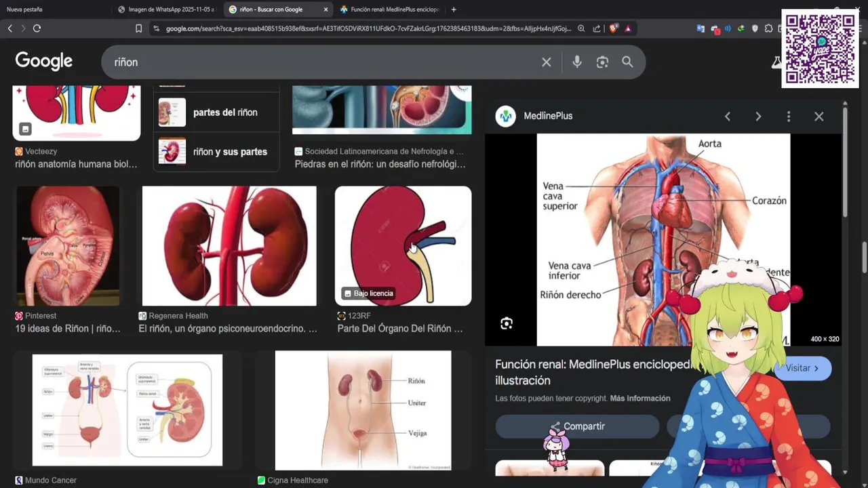Go back with the browser back arrow

(9, 28)
